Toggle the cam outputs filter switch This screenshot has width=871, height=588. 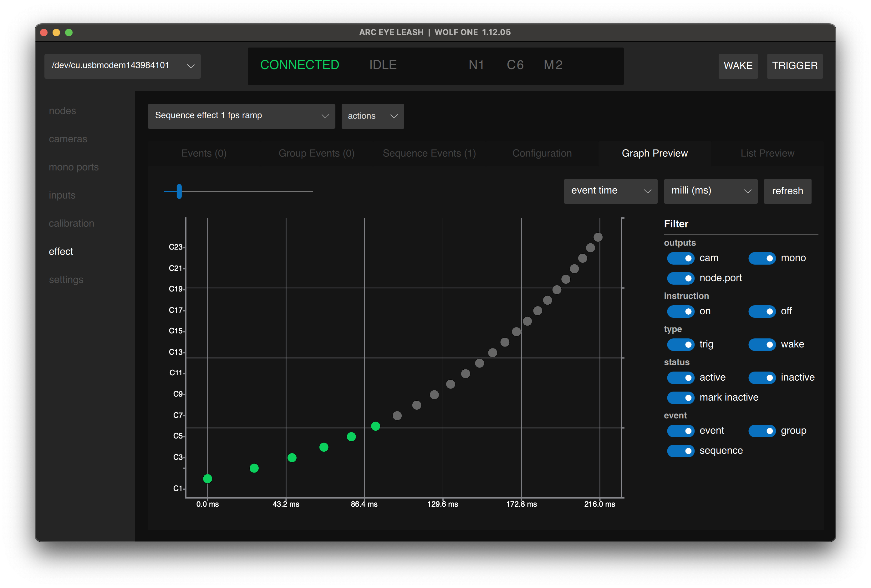click(x=680, y=258)
